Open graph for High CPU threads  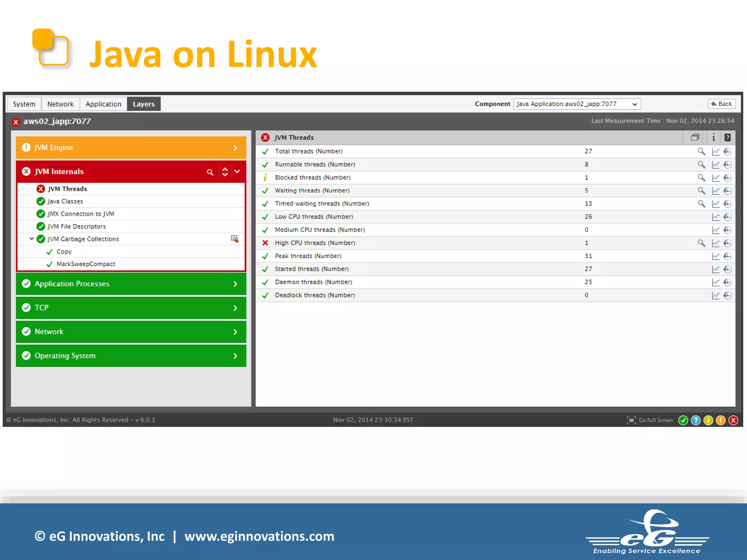click(x=716, y=243)
